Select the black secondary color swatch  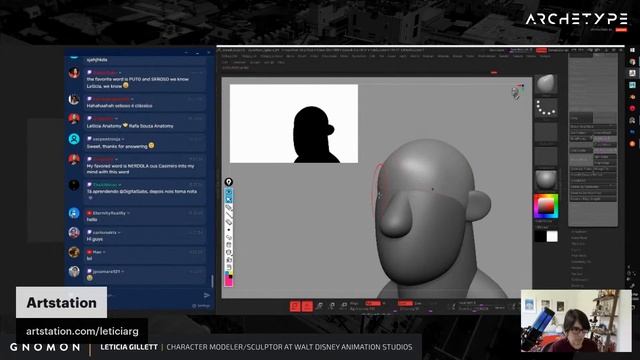coord(540,236)
